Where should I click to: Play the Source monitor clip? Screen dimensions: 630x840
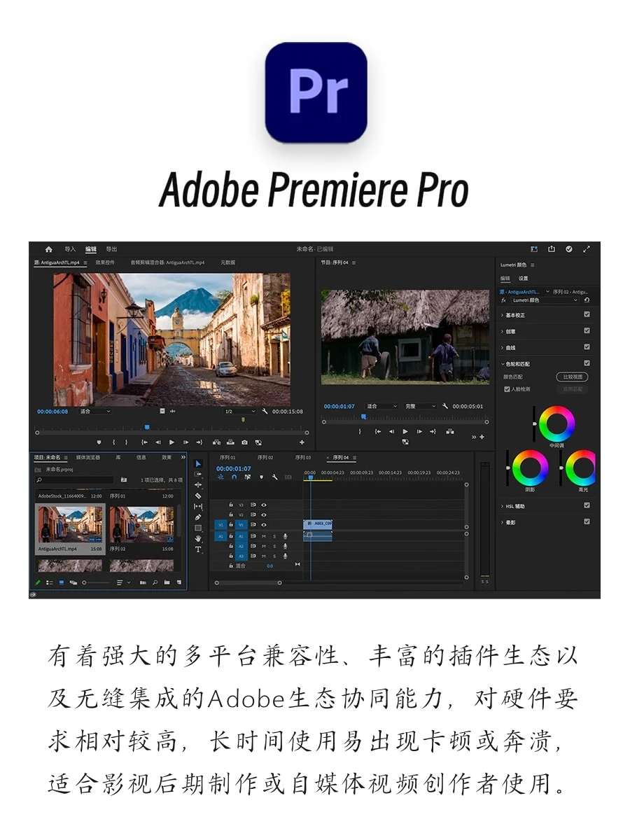click(x=171, y=442)
